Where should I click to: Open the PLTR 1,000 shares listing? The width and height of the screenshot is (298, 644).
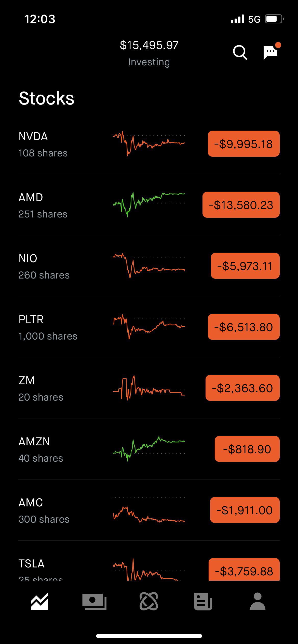pos(48,327)
